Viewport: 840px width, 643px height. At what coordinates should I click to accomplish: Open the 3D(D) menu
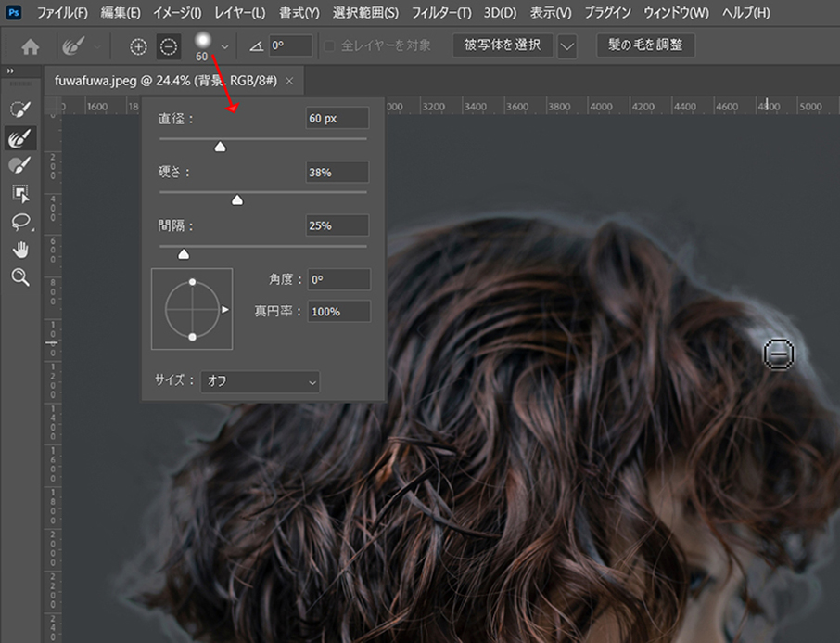(x=501, y=12)
